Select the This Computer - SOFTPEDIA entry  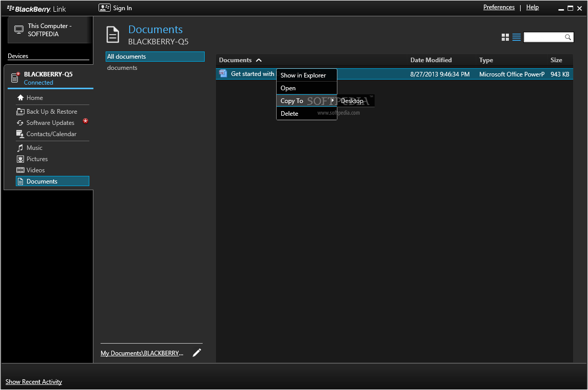(x=50, y=30)
